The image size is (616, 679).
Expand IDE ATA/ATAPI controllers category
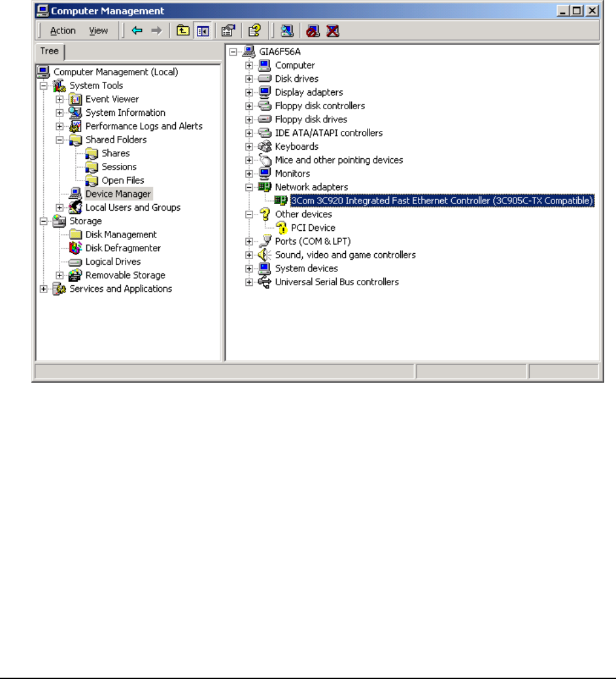249,133
